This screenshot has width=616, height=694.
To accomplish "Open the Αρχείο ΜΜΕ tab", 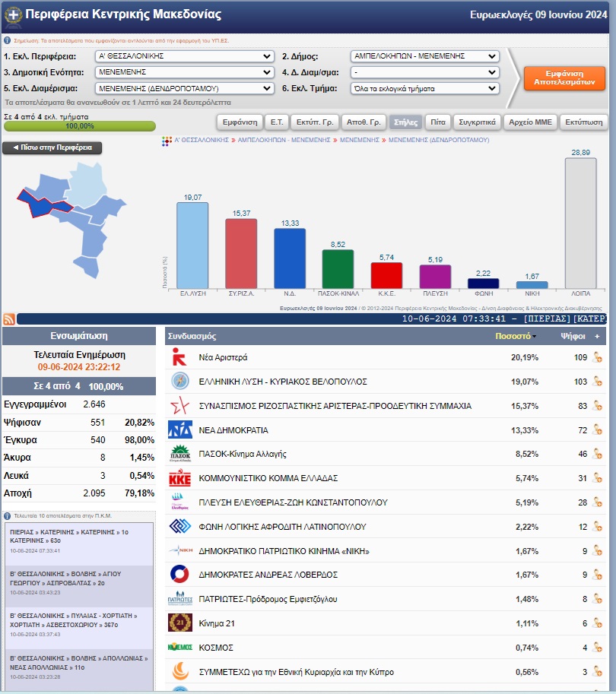I will click(x=530, y=122).
